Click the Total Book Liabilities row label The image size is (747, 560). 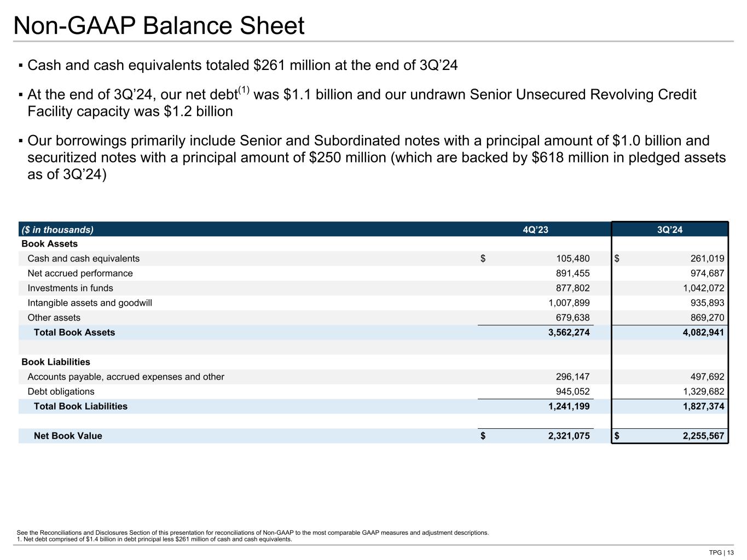coord(80,406)
